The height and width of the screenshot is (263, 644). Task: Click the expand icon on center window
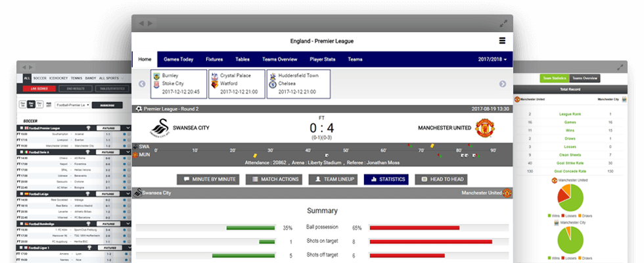tap(503, 24)
